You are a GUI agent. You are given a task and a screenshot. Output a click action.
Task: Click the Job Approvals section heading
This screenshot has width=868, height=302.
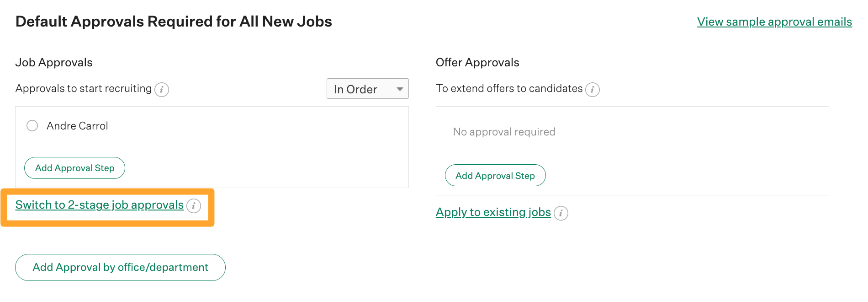tap(54, 63)
